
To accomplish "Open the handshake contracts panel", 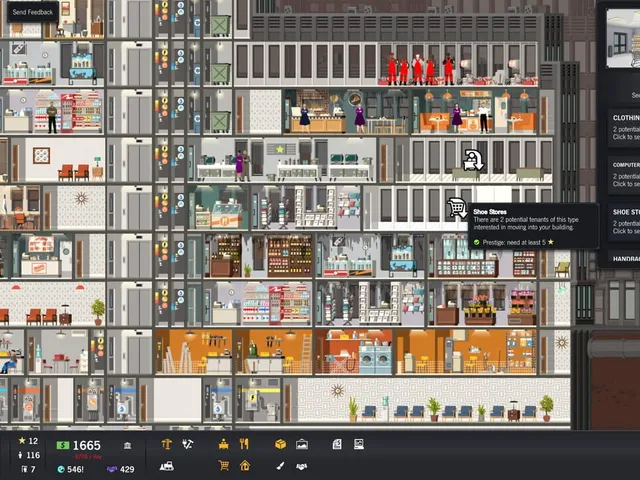I will [x=302, y=466].
